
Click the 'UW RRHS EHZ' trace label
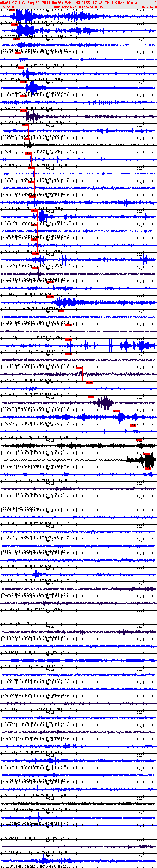coord(12,437)
